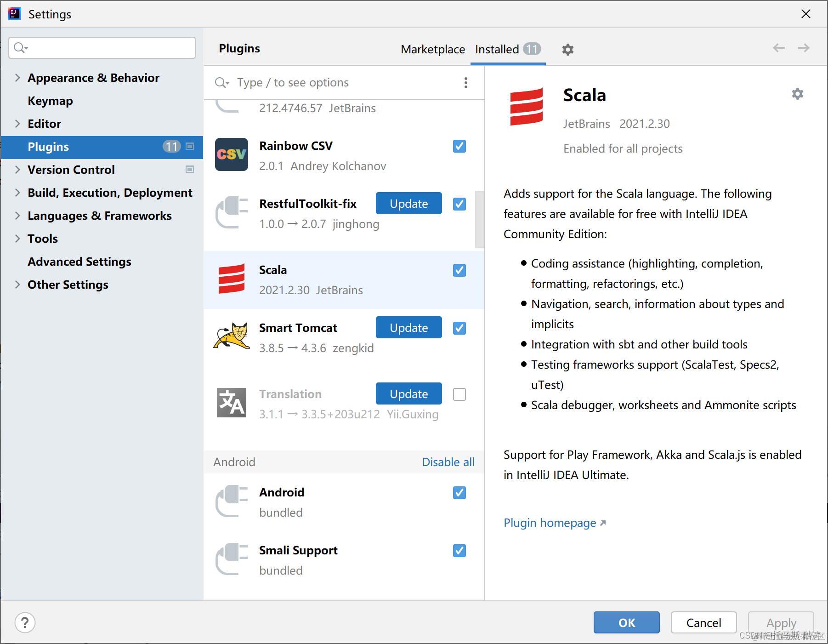Viewport: 828px width, 644px height.
Task: Click the RestfulToolkit-fix plugin plug icon
Action: (x=232, y=212)
